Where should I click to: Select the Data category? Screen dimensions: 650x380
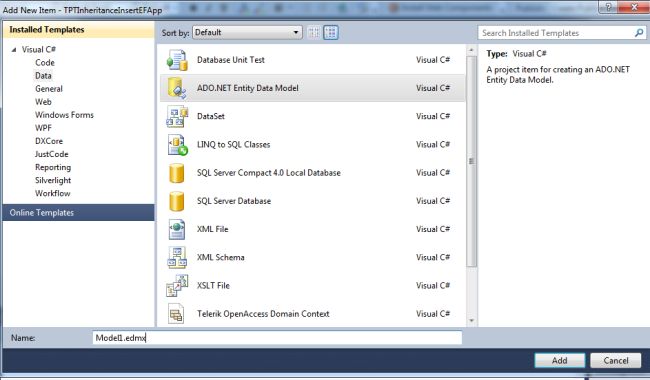point(43,76)
